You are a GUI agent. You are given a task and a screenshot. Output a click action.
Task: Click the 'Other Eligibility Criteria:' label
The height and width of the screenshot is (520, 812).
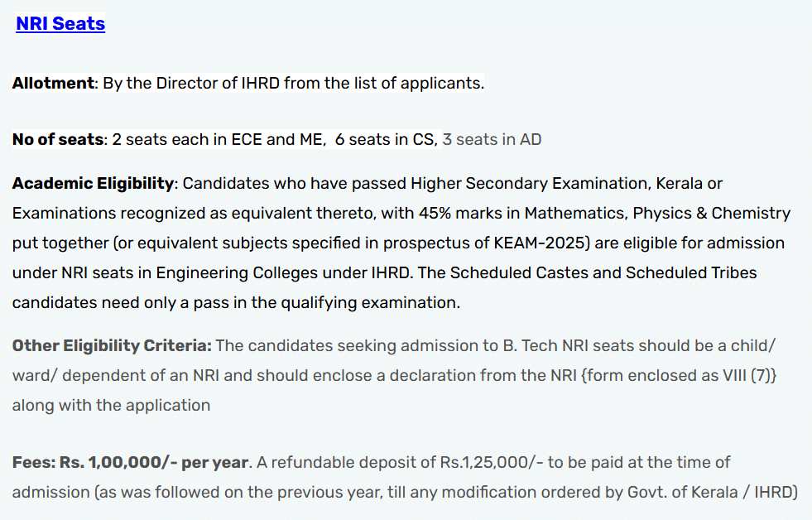[x=112, y=345]
